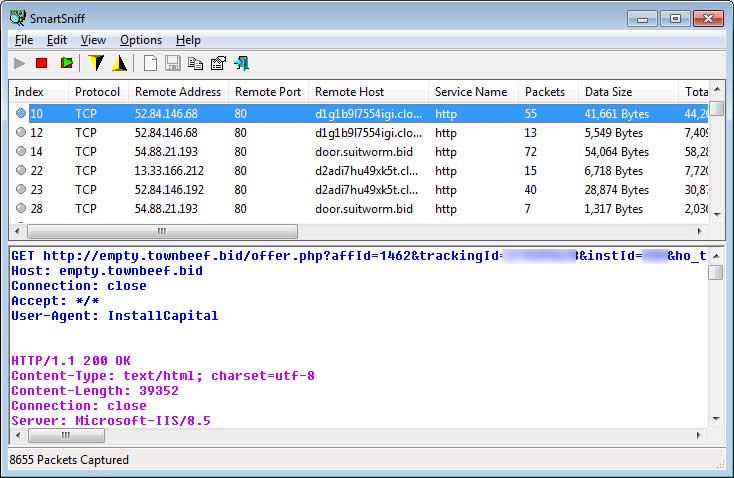The height and width of the screenshot is (478, 734).
Task: Sort by the Data Size column header
Action: [629, 92]
